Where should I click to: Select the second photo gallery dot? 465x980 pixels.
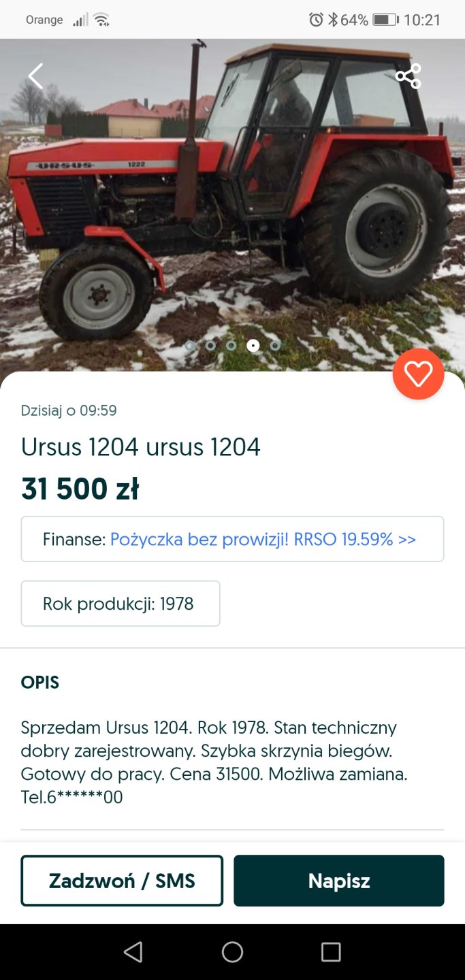tap(210, 346)
